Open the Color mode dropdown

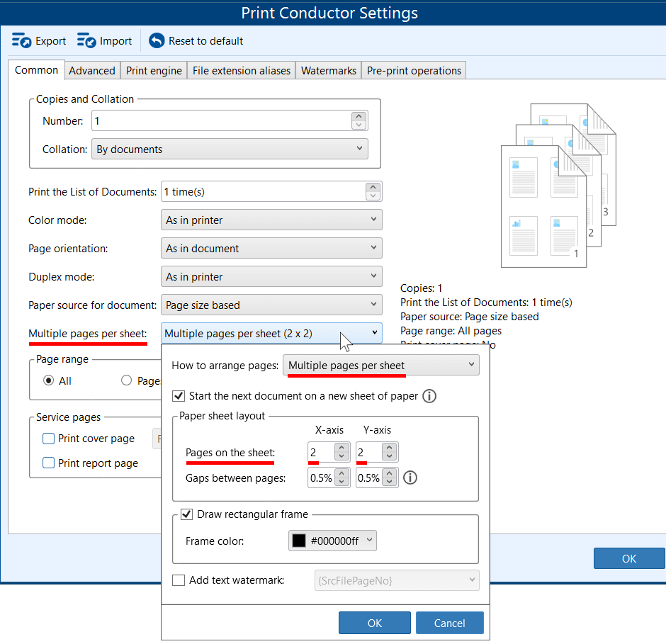coord(271,220)
